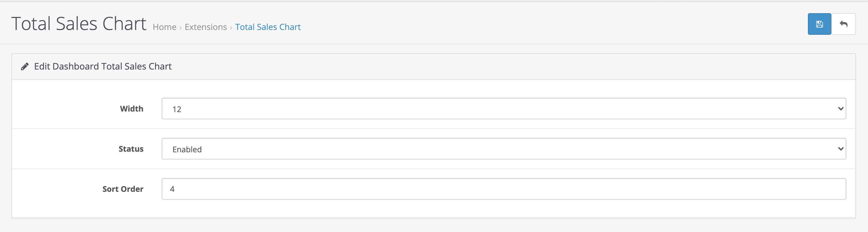Focus the Sort Order input field

click(x=503, y=189)
